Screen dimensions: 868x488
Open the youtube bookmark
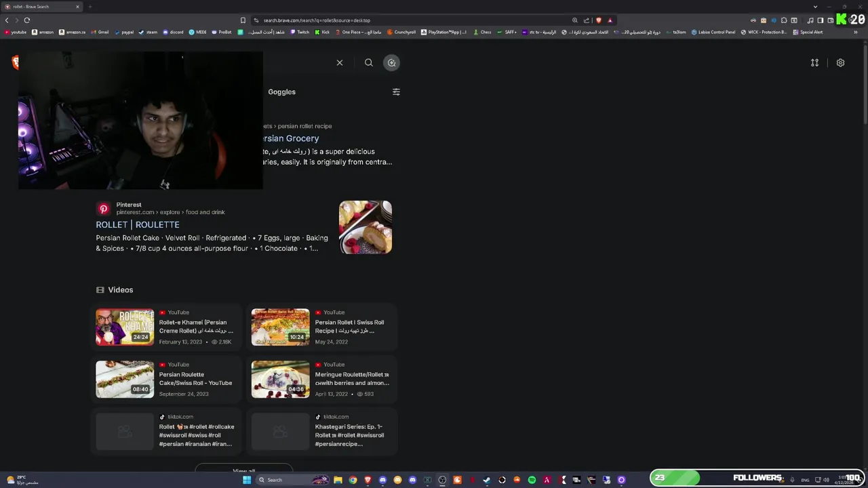[x=16, y=32]
